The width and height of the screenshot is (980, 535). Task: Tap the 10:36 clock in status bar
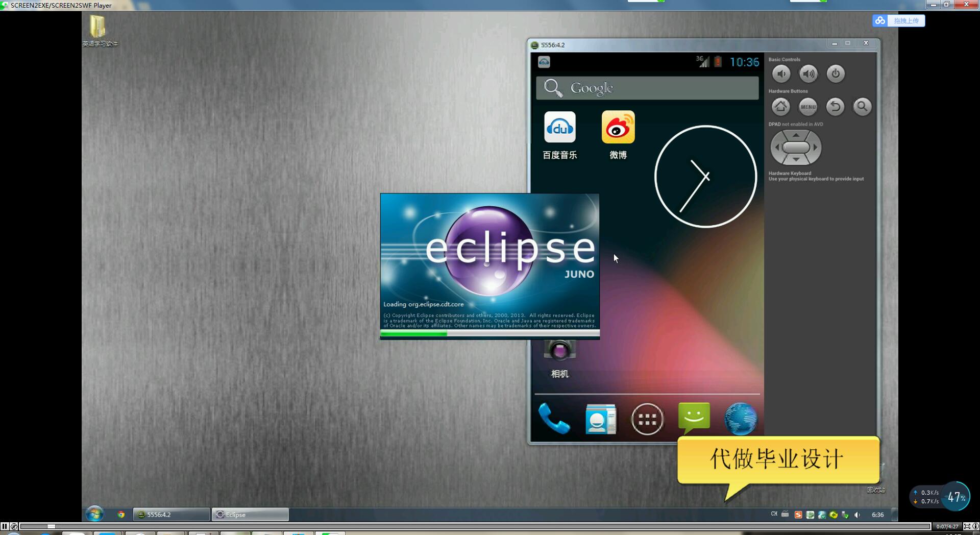tap(744, 62)
